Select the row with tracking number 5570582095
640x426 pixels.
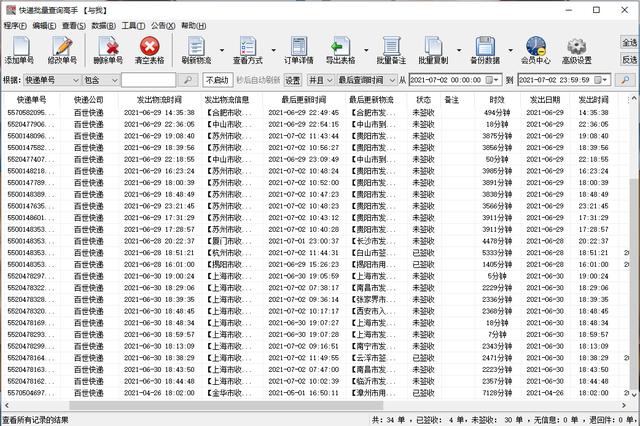pos(317,112)
